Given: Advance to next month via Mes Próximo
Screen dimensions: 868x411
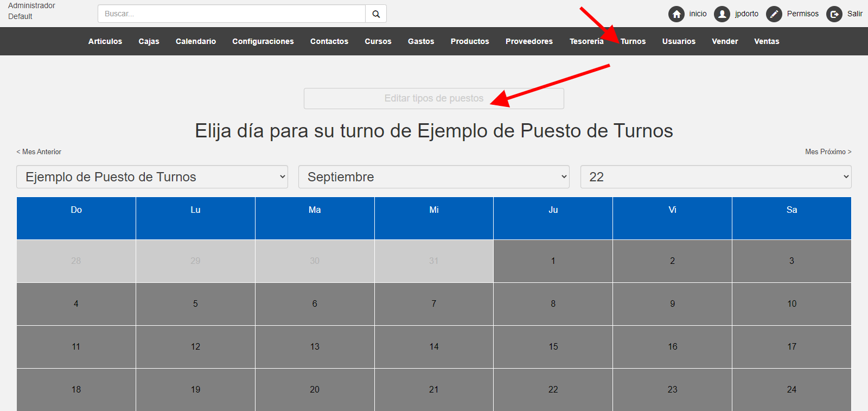Looking at the screenshot, I should 828,152.
